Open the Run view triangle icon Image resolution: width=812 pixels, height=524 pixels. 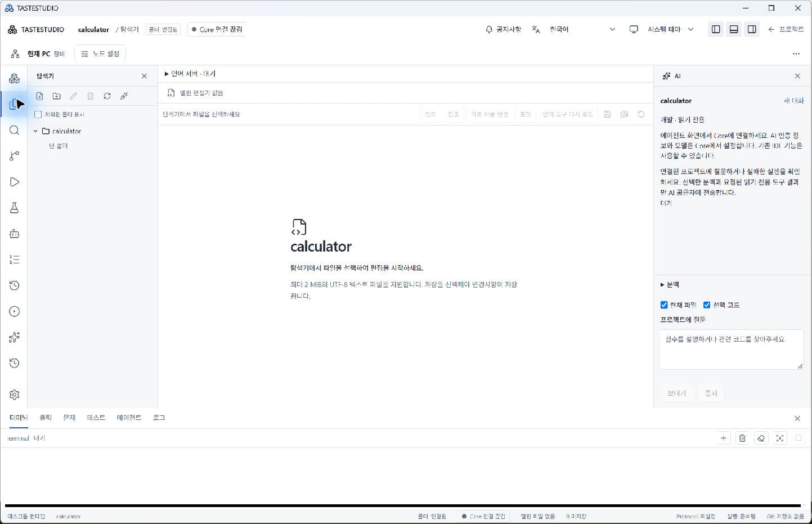[x=15, y=182]
